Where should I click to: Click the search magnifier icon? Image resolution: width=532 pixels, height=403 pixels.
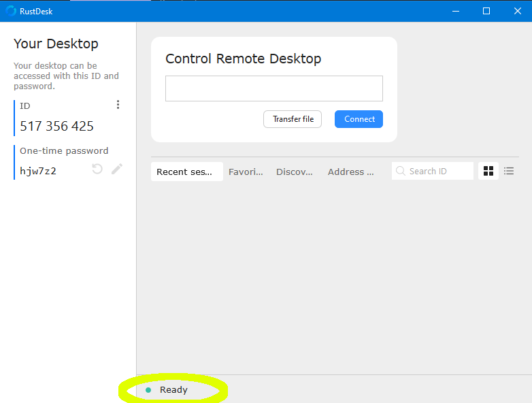point(400,171)
